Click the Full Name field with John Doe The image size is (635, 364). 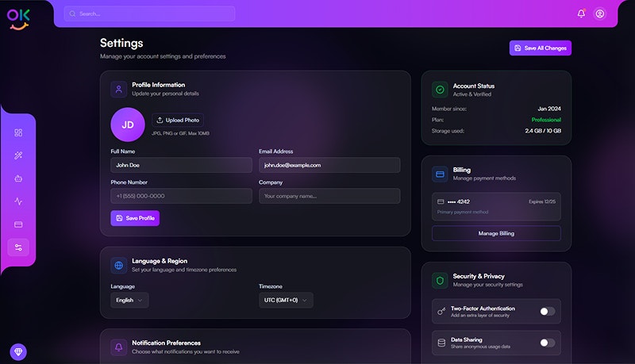click(x=182, y=165)
